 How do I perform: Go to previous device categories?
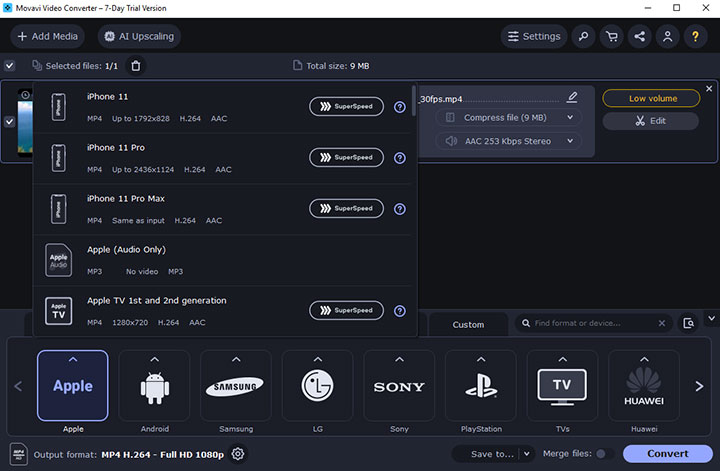pyautogui.click(x=18, y=386)
